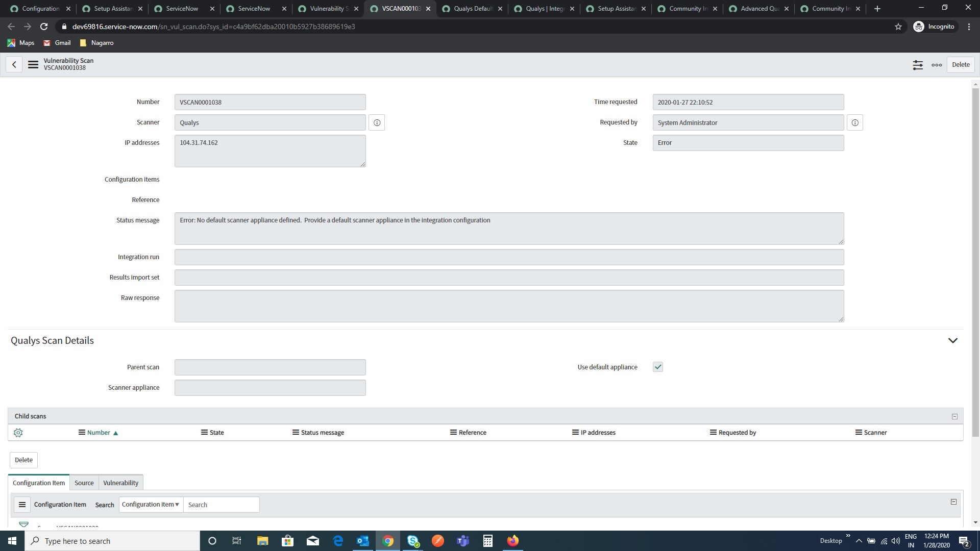
Task: Click the IP addresses field
Action: point(270,151)
